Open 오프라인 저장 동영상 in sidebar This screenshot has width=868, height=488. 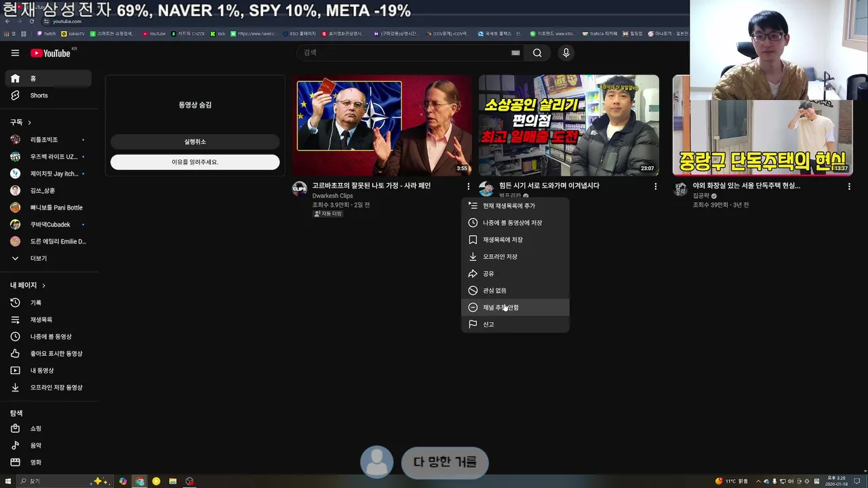[x=49, y=388]
